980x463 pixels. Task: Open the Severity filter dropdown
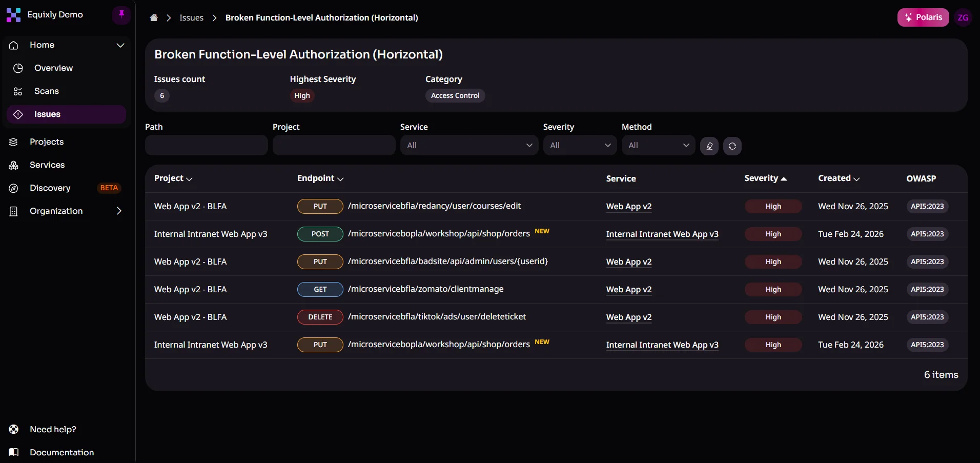pyautogui.click(x=580, y=145)
